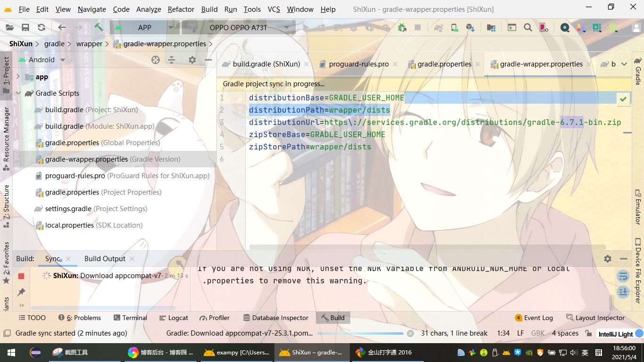Open Build panel settings gear

pyautogui.click(x=608, y=259)
